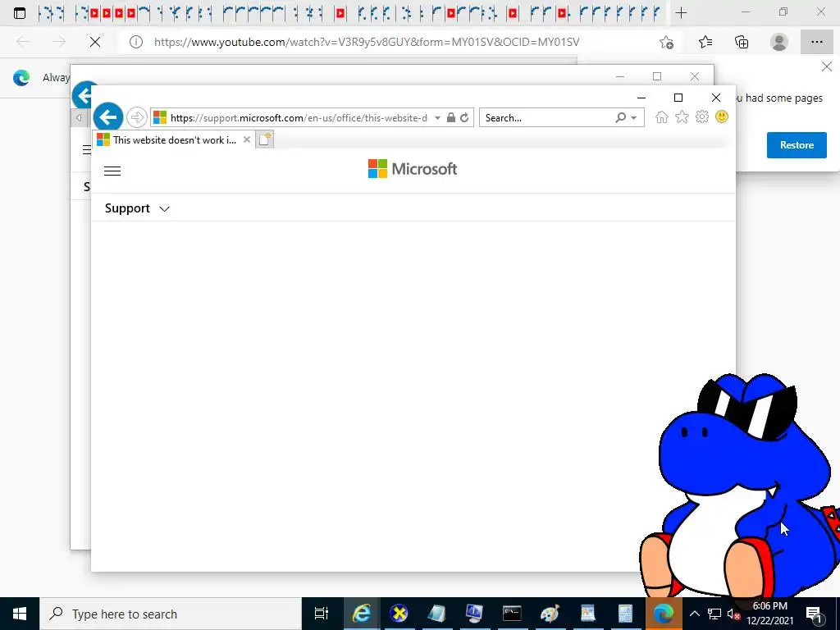Screen dimensions: 840x630
Task: Click the IE Home icon
Action: tap(662, 116)
